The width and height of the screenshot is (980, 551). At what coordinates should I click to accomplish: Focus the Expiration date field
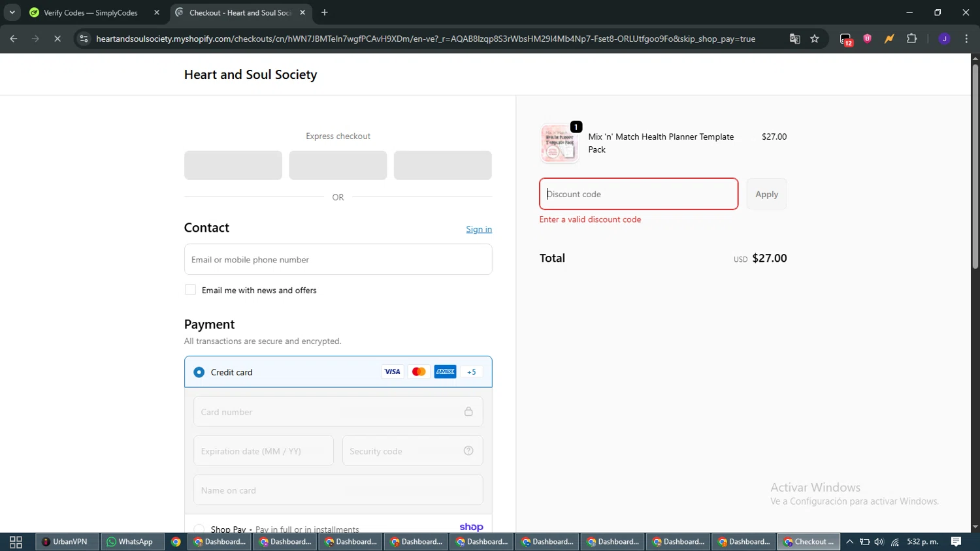(x=263, y=451)
